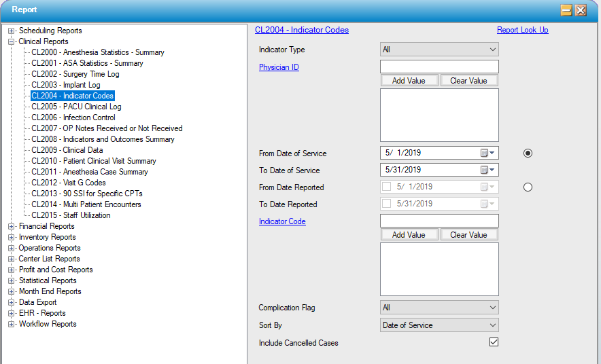601x364 pixels.
Task: Open the Physician ID lookup link
Action: (x=279, y=67)
